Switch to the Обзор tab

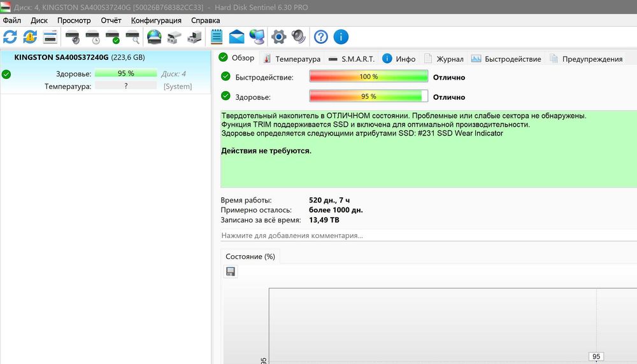(x=237, y=58)
